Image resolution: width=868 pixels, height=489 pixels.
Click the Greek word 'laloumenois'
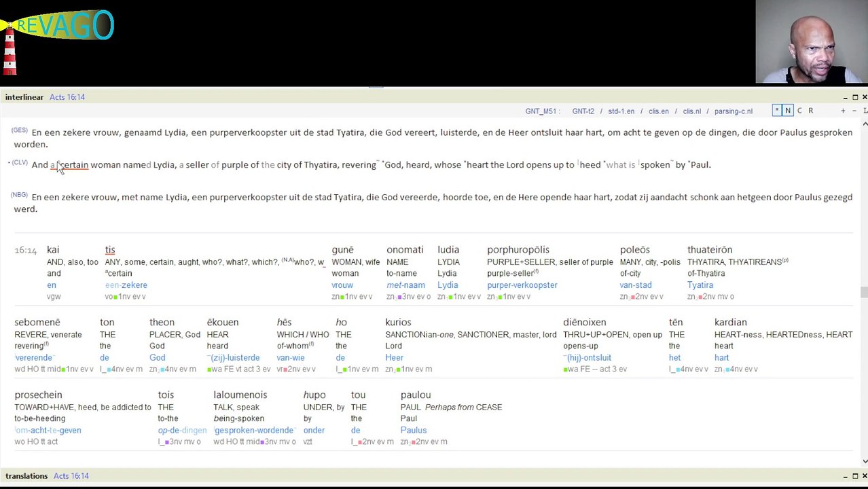pyautogui.click(x=240, y=395)
